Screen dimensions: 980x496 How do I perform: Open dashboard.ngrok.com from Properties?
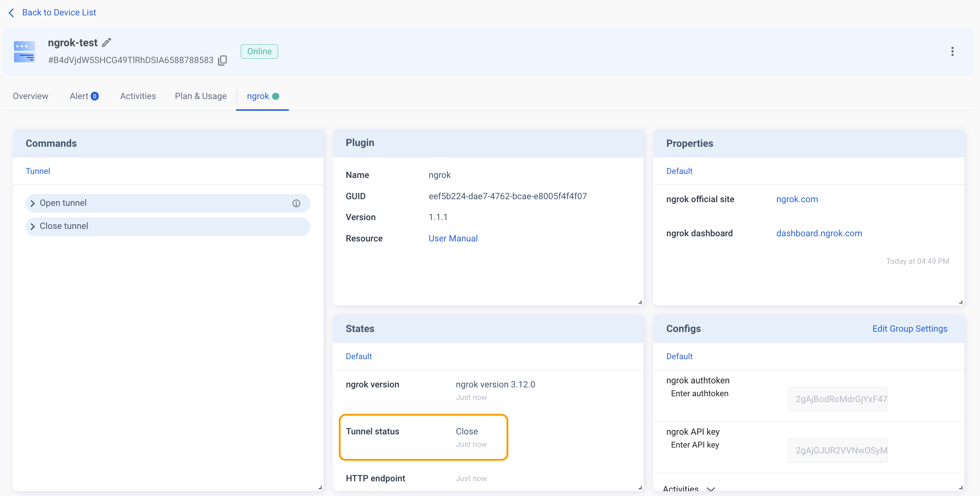coord(819,233)
